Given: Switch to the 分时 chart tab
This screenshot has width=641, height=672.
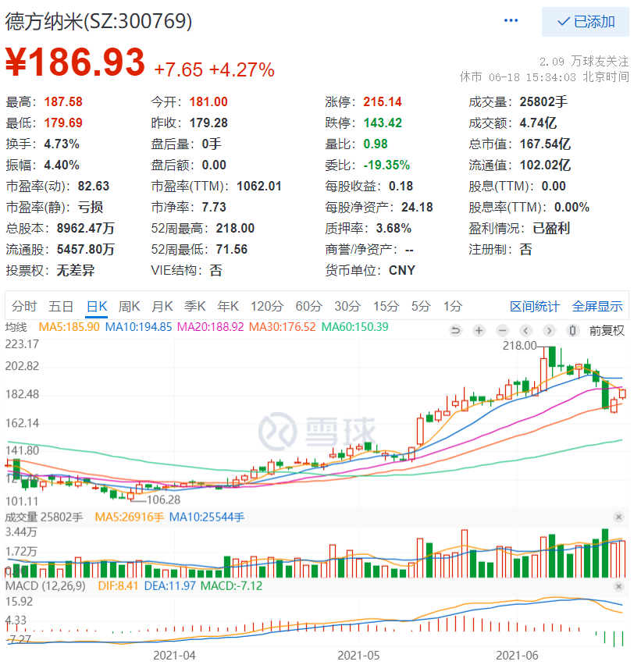Looking at the screenshot, I should coord(24,306).
